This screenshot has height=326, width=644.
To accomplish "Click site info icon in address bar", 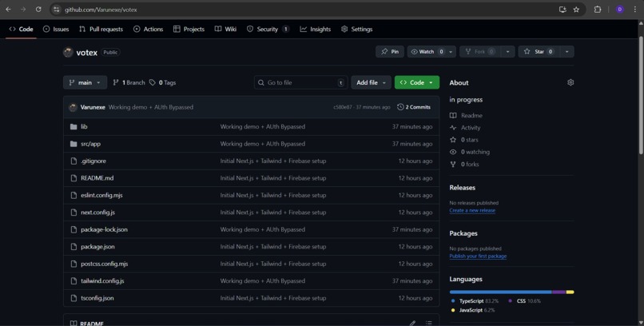I will 57,10.
